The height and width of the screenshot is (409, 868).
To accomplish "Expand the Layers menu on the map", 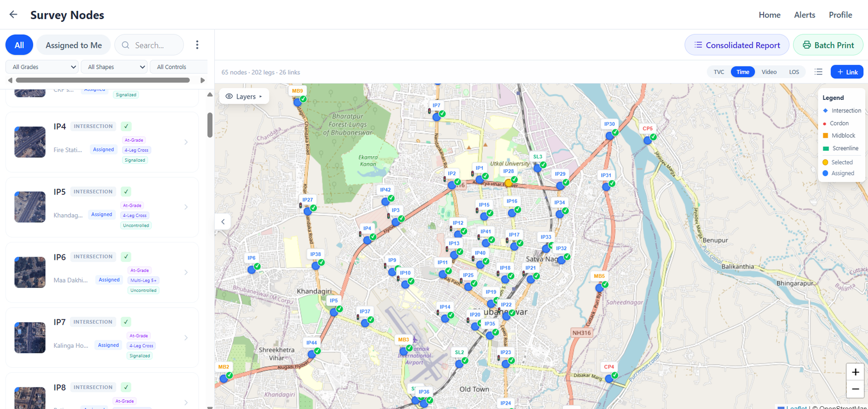I will tap(244, 97).
